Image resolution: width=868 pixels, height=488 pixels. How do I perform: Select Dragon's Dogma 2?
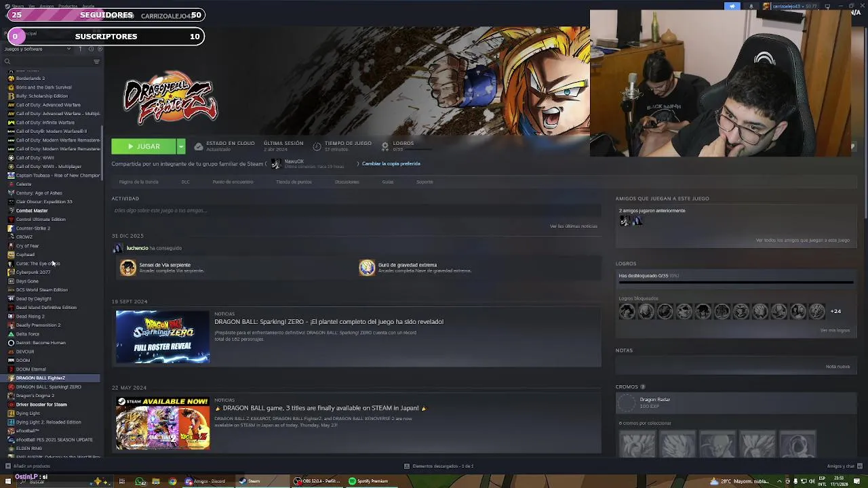pyautogui.click(x=35, y=396)
